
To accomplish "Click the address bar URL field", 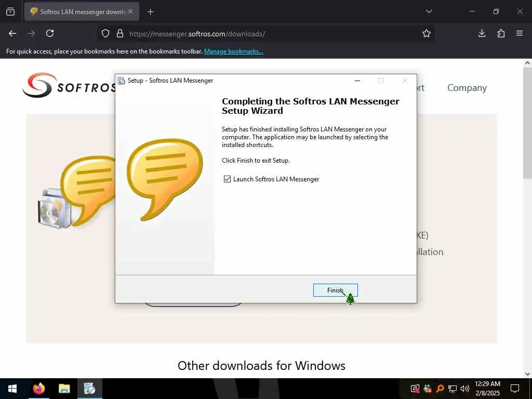I will pyautogui.click(x=264, y=34).
